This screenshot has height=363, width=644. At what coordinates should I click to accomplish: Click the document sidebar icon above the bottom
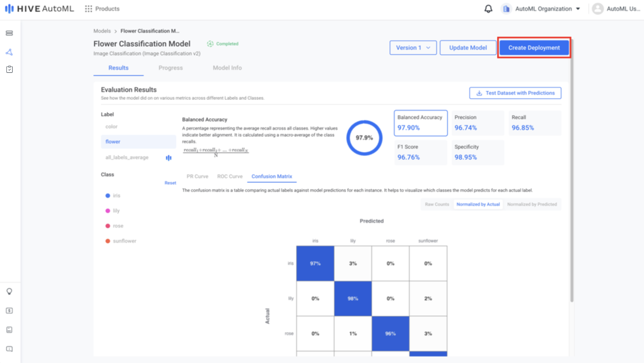(9, 330)
